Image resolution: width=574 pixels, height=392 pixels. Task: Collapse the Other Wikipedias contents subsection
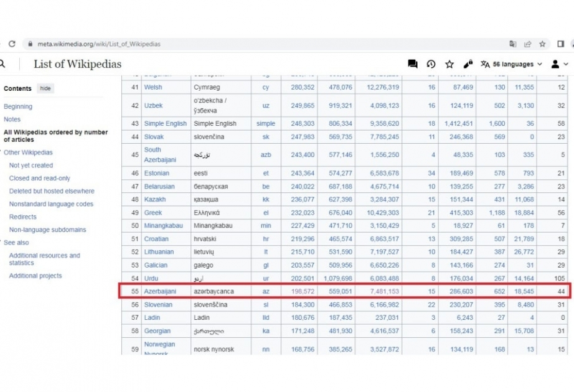(x=1, y=152)
